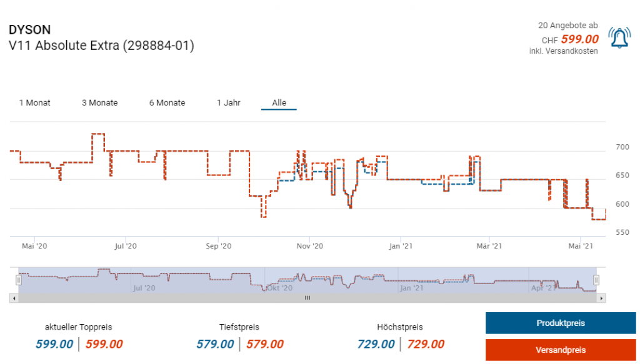Show the 6 Monate price history
The width and height of the screenshot is (640, 364).
click(x=167, y=102)
